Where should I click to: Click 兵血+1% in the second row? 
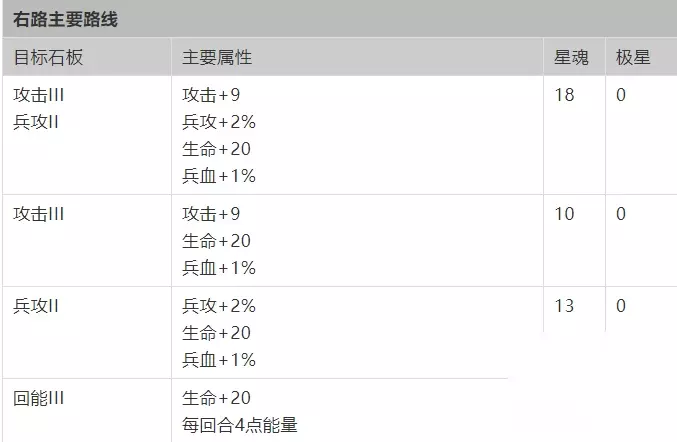click(x=219, y=268)
